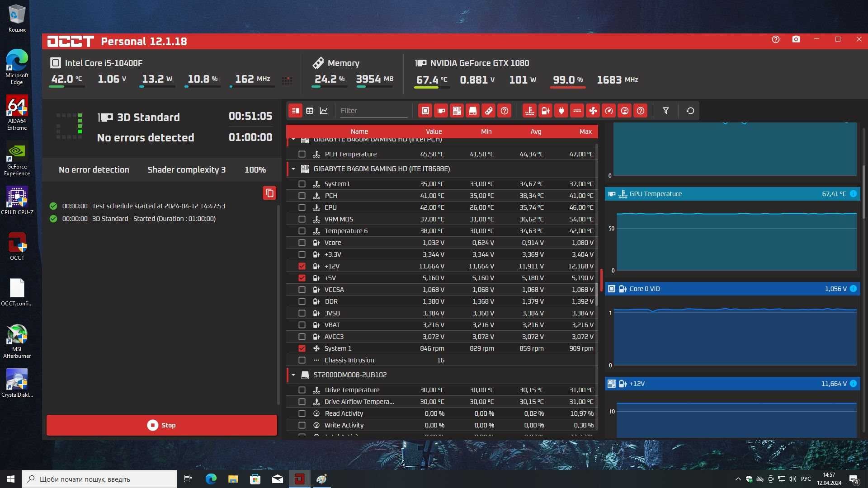Collapse GIGABYTE B460M ITE IT8688E group

click(293, 169)
